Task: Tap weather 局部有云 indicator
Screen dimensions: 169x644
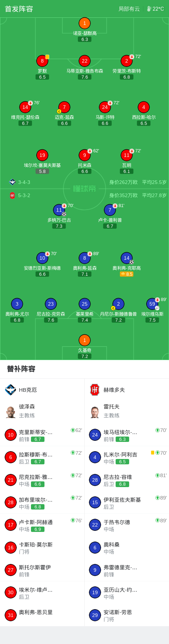Action: click(x=129, y=9)
